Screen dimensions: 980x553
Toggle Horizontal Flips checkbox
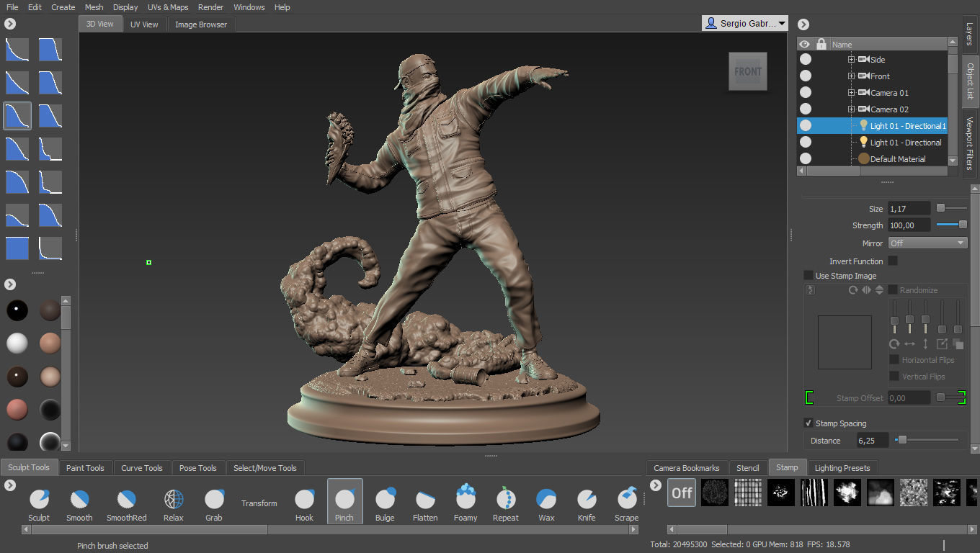[894, 359]
